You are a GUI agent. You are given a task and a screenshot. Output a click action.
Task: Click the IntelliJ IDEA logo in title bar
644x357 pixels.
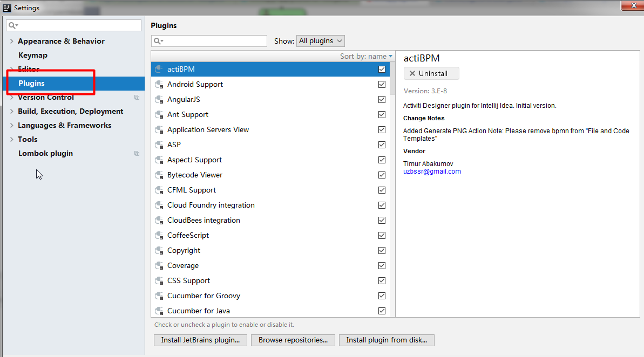(x=7, y=8)
